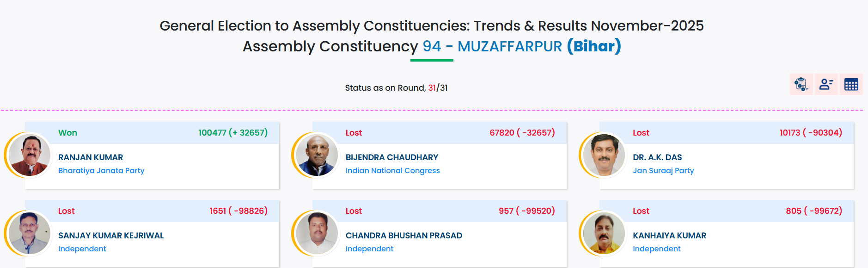Click the Bharatiya Janata Party label

101,170
